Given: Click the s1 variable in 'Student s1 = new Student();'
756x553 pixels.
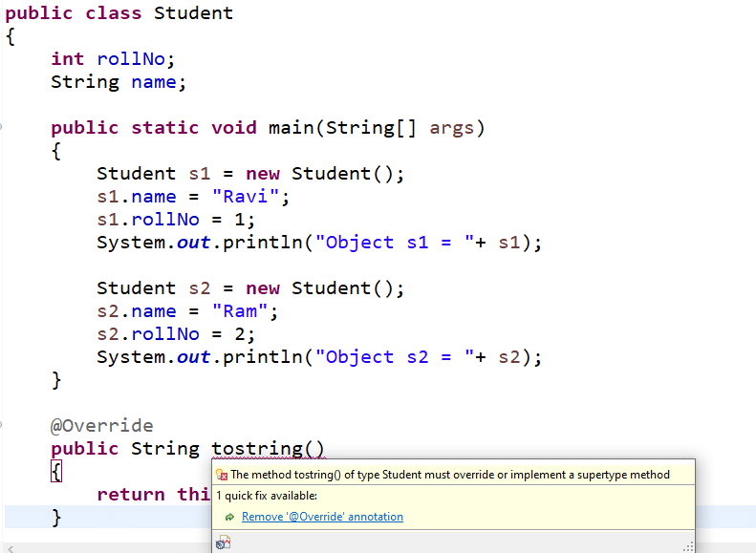Looking at the screenshot, I should 199,174.
